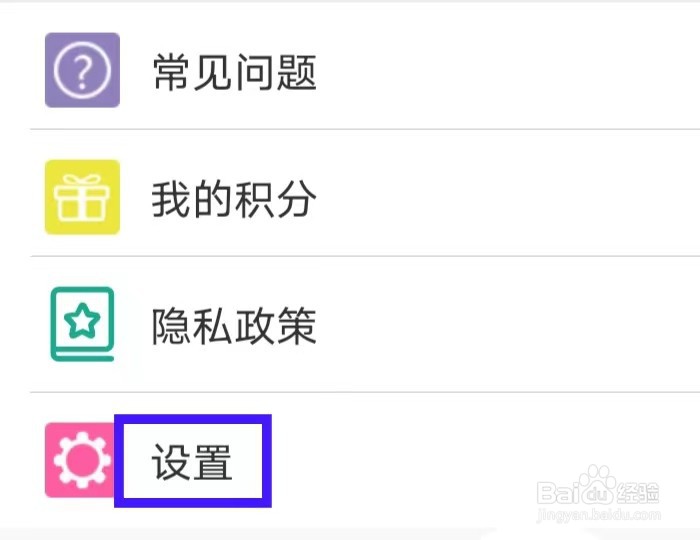This screenshot has height=540, width=700.
Task: Visit the jingyan.baidu.com link text
Action: (598, 515)
